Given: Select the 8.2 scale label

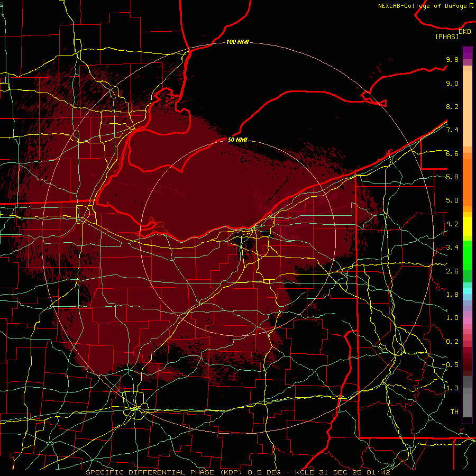Looking at the screenshot, I should click(x=452, y=106).
